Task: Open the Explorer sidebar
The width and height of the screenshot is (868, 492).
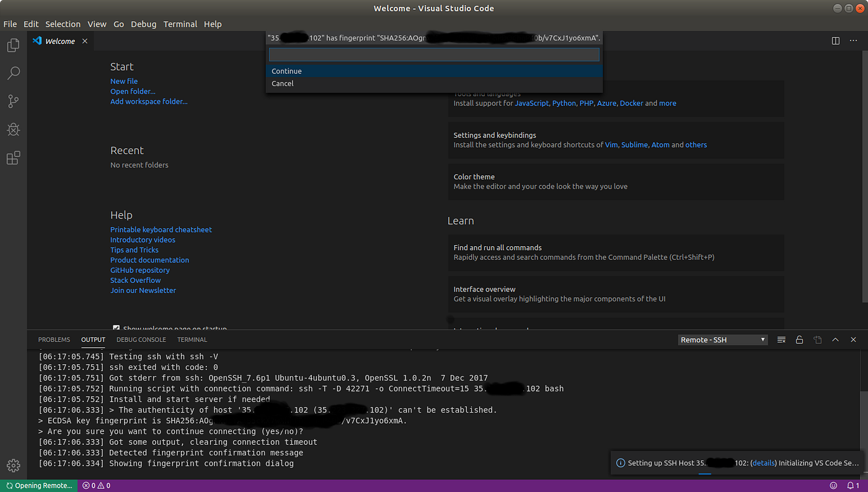Action: tap(13, 45)
